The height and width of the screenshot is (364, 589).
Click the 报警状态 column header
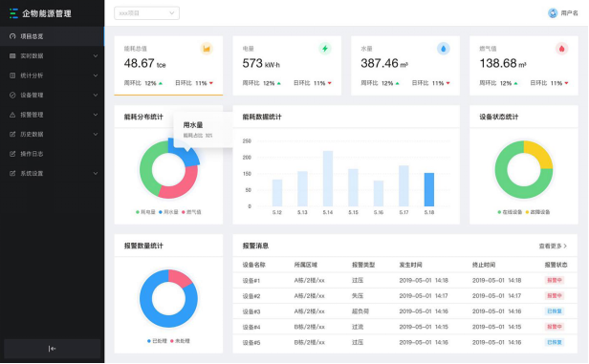click(556, 265)
